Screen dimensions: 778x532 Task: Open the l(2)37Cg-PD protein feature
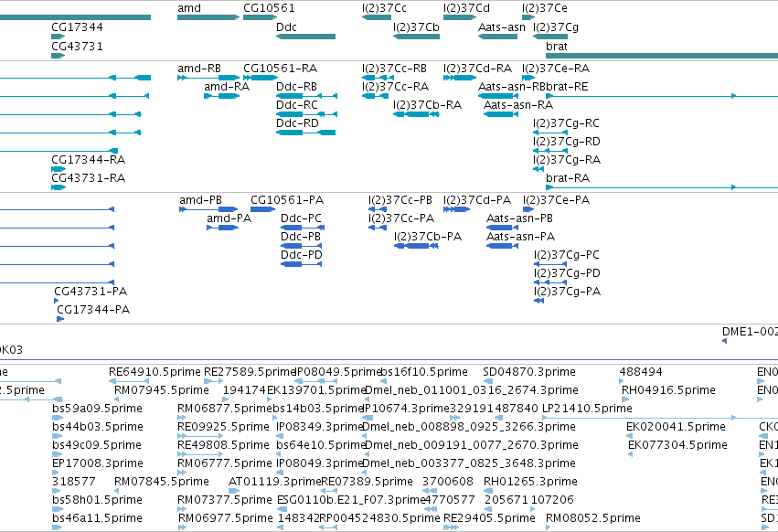click(x=550, y=282)
